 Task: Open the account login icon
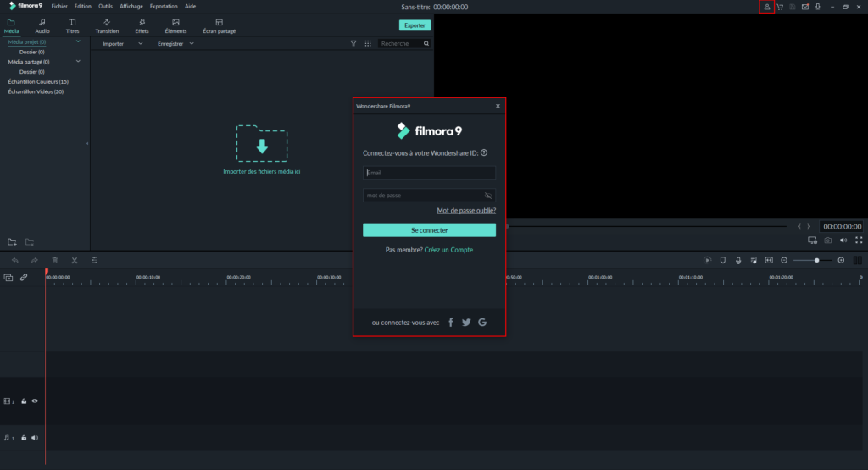tap(766, 7)
